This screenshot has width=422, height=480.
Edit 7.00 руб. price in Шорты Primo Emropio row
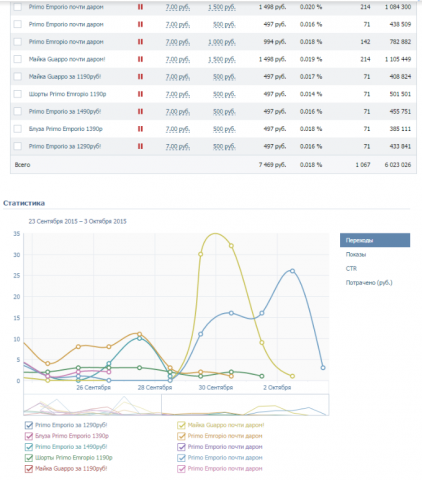[178, 94]
